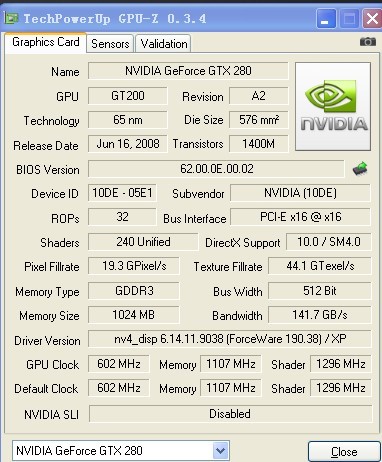Click the Technology field 65 nm

pyautogui.click(x=128, y=120)
